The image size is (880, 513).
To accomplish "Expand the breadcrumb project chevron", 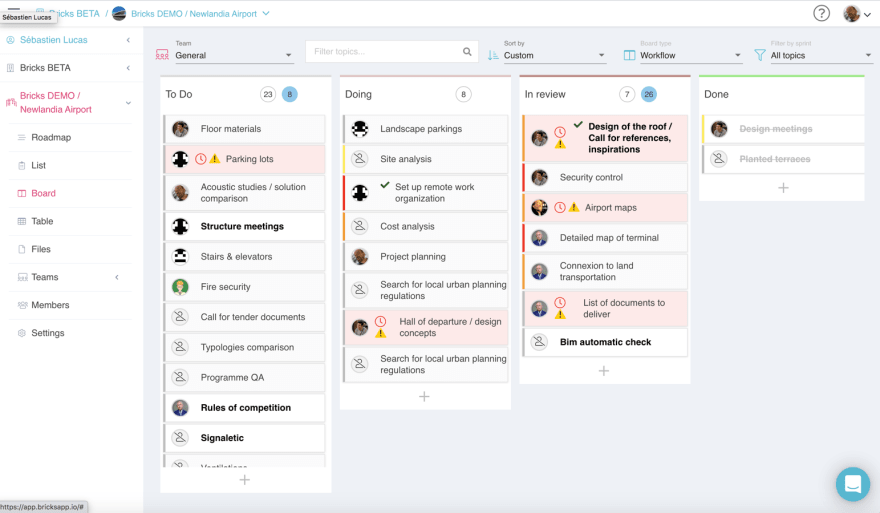I will (x=266, y=13).
